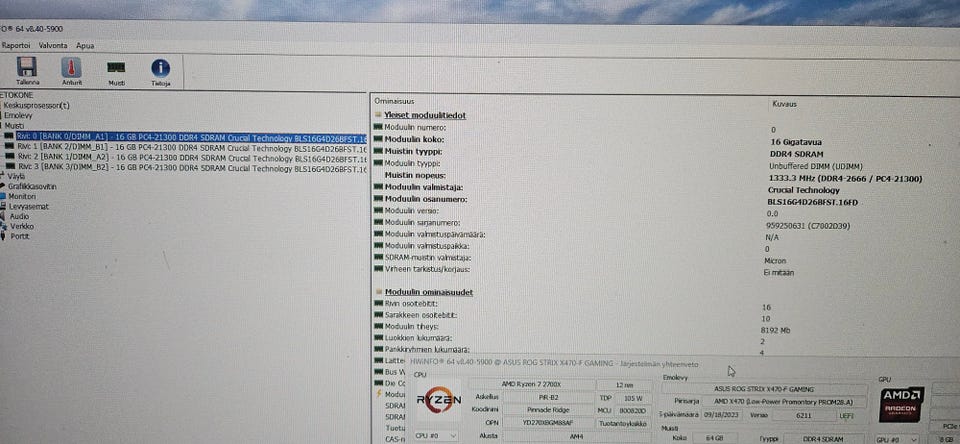The height and width of the screenshot is (444, 960).
Task: Click the Micron manufacturer value
Action: point(775,261)
